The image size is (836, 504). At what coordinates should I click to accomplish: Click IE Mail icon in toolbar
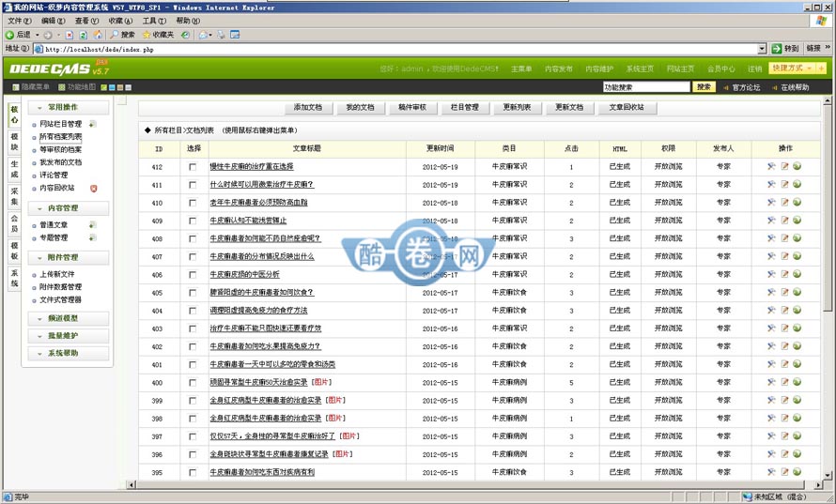[203, 35]
